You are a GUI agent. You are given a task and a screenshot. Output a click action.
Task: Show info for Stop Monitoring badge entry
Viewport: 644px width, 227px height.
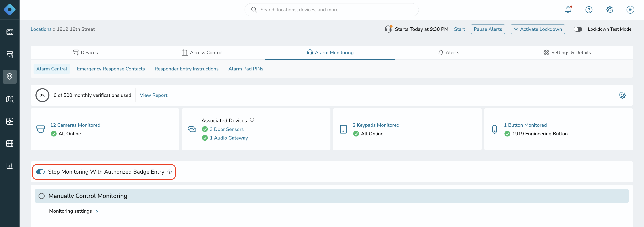[x=169, y=171]
